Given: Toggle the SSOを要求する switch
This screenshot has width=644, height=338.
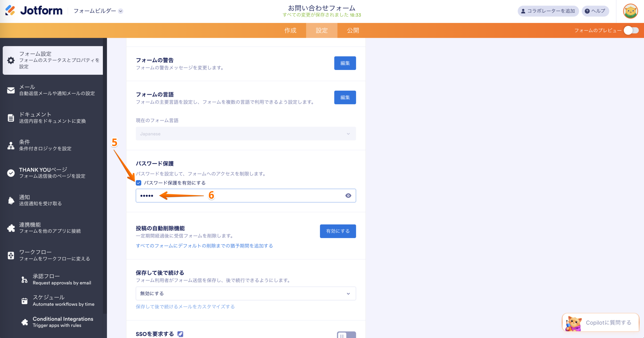Looking at the screenshot, I should [346, 335].
